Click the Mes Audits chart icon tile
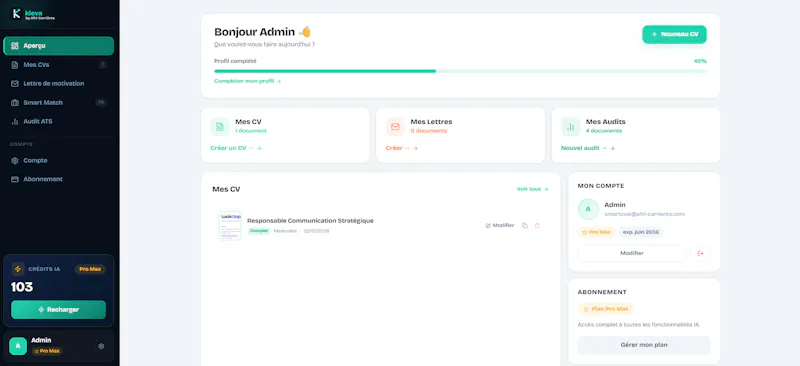This screenshot has height=366, width=800. point(570,127)
